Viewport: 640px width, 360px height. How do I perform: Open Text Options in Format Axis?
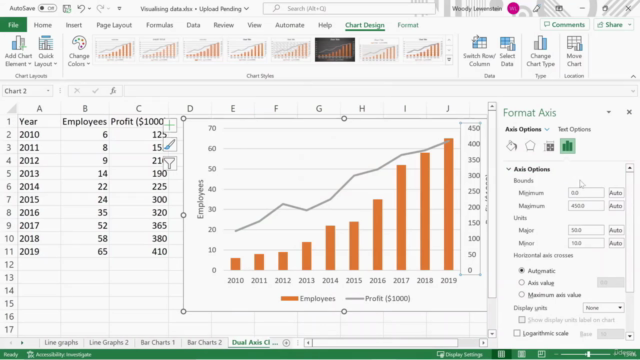tap(574, 129)
